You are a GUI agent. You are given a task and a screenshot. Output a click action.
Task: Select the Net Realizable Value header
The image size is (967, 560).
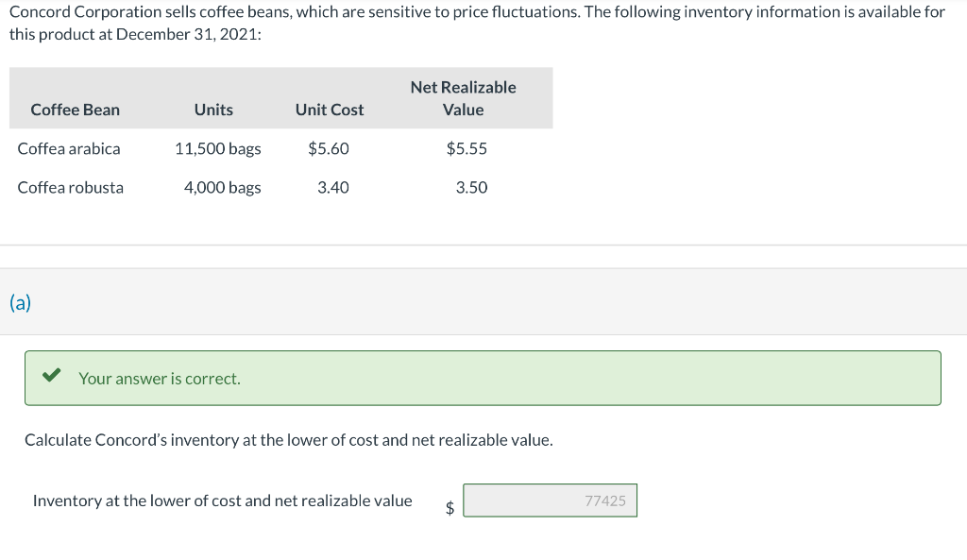[x=463, y=98]
